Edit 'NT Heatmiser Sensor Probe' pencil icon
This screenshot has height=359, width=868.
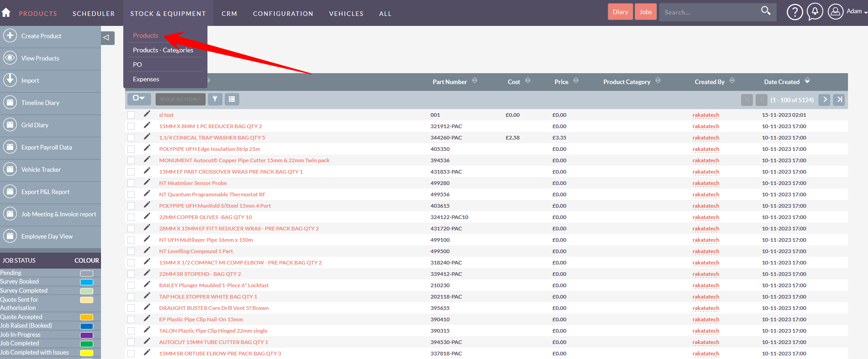pyautogui.click(x=147, y=182)
